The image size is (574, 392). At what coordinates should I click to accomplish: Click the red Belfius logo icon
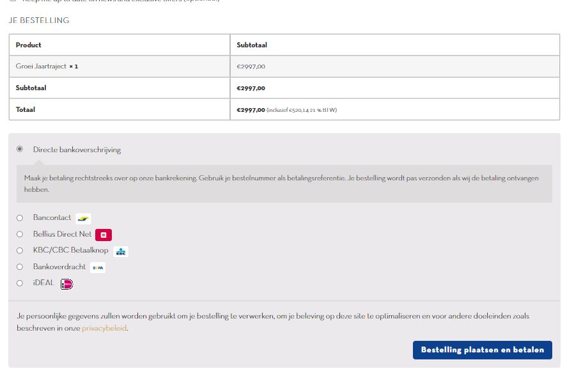(104, 235)
